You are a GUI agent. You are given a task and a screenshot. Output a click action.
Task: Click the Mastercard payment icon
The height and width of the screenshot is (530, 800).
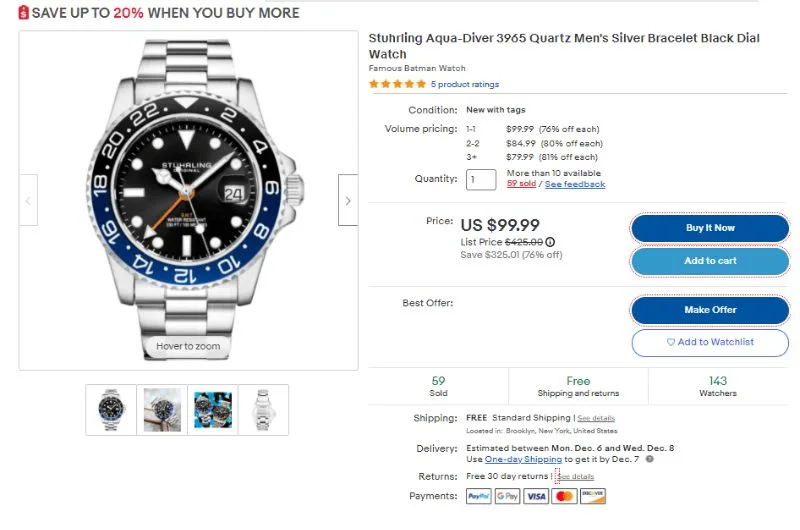[x=564, y=496]
